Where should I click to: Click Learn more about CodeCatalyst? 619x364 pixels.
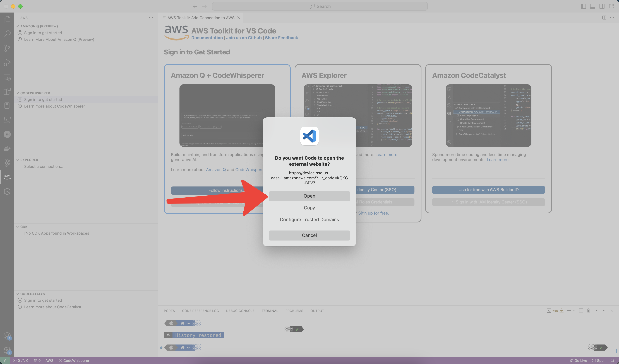[x=52, y=307]
